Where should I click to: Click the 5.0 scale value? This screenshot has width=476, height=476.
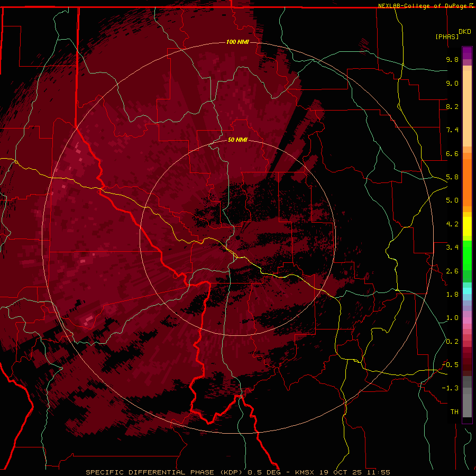(452, 200)
